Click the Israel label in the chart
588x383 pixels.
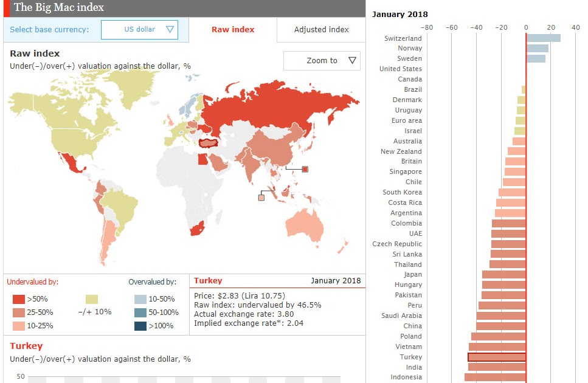[x=413, y=131]
